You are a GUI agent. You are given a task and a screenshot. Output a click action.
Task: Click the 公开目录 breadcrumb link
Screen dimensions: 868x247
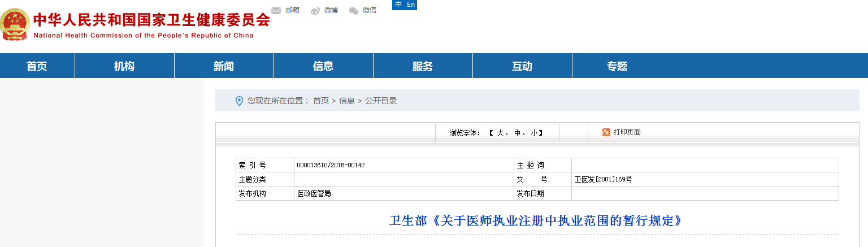[381, 101]
